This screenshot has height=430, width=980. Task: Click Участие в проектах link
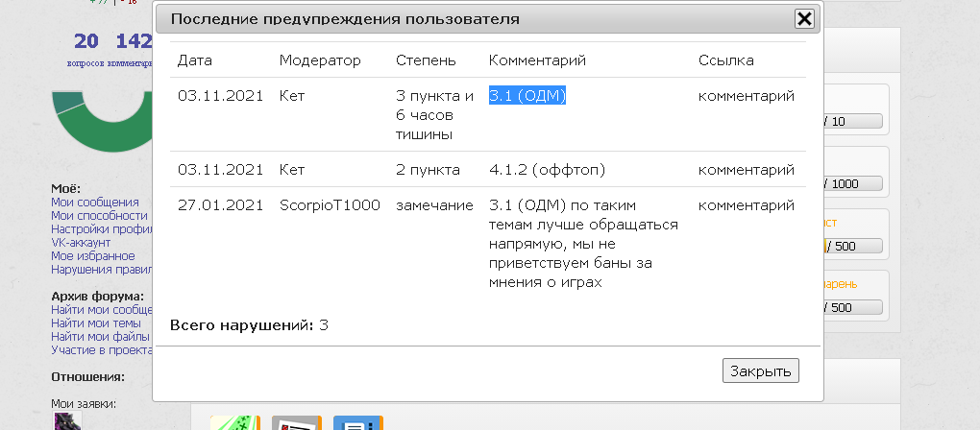click(x=102, y=350)
